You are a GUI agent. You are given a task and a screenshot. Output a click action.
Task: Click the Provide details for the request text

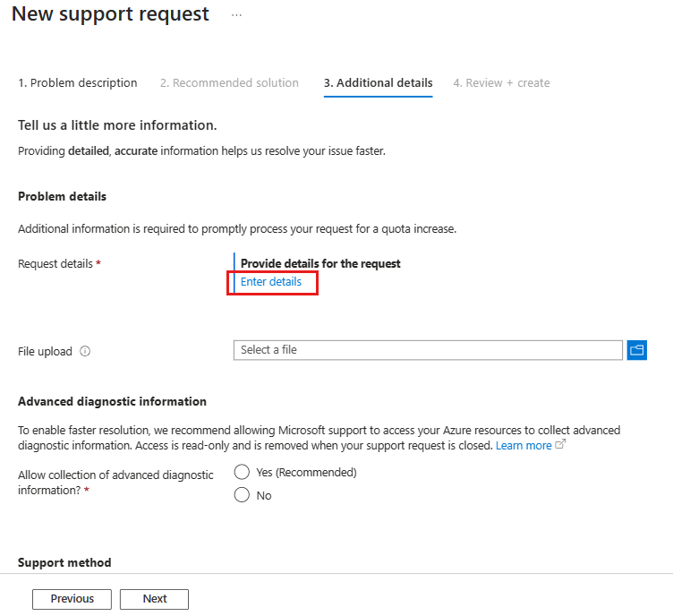[x=320, y=263]
